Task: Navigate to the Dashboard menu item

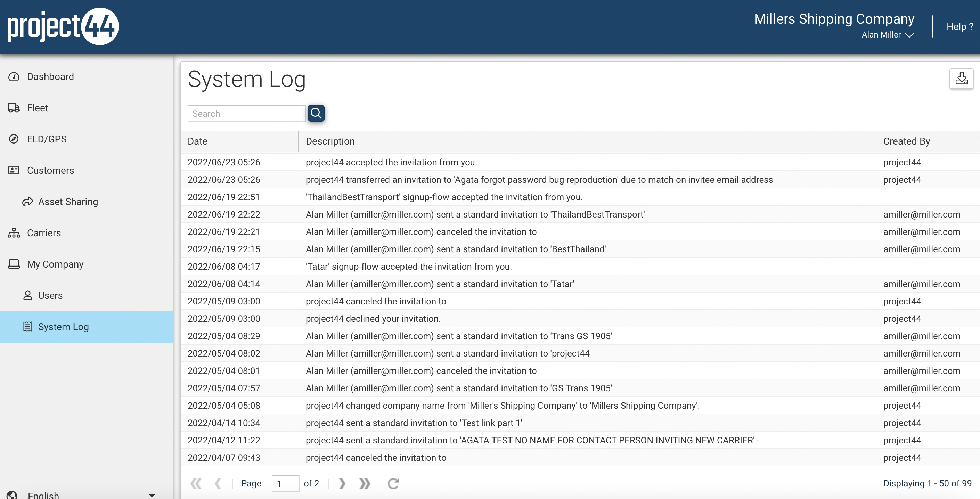Action: (x=50, y=76)
